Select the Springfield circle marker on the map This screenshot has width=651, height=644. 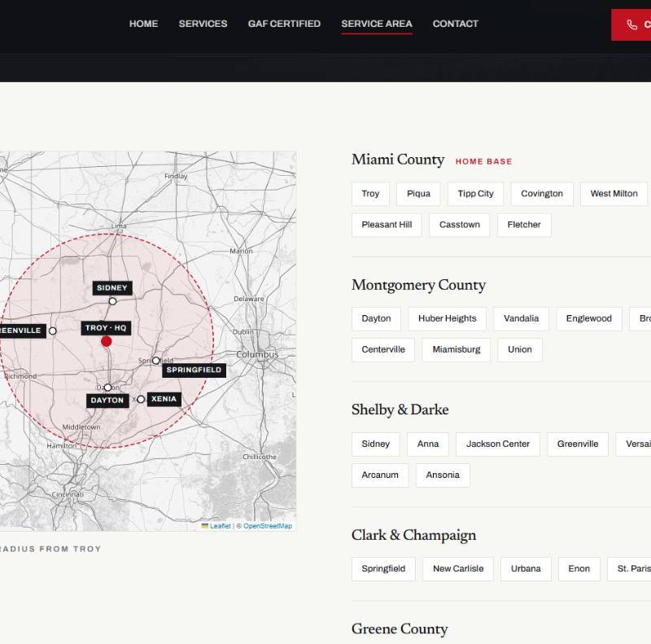point(155,361)
